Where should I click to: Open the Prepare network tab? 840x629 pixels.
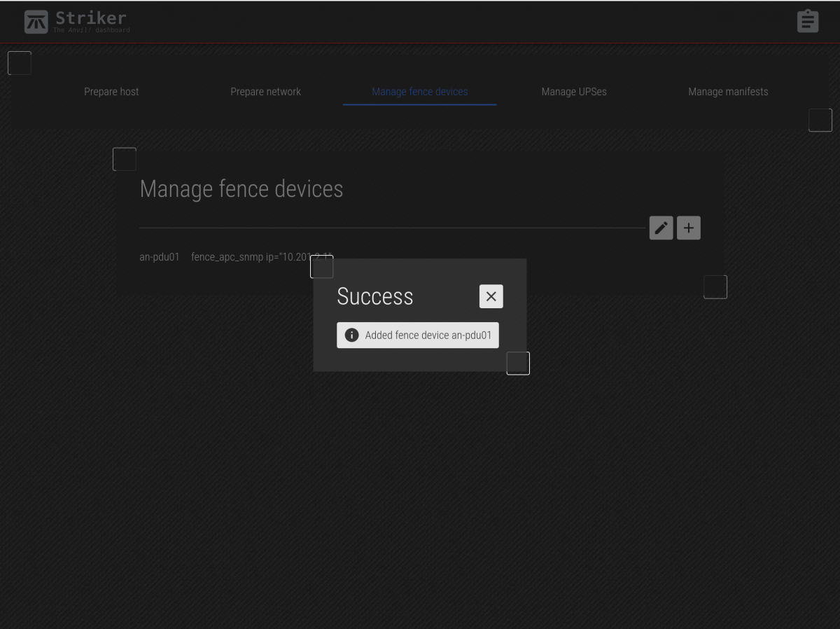point(265,92)
